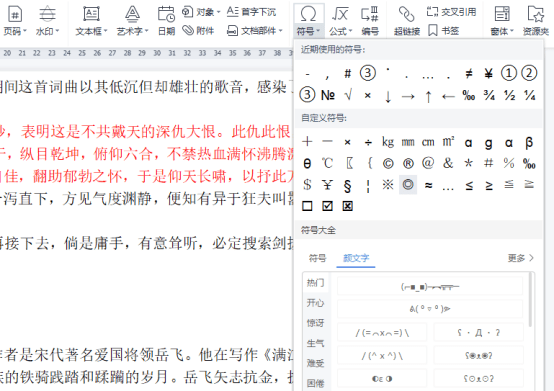Select the 开心 happy category
The image size is (554, 391).
click(x=316, y=303)
